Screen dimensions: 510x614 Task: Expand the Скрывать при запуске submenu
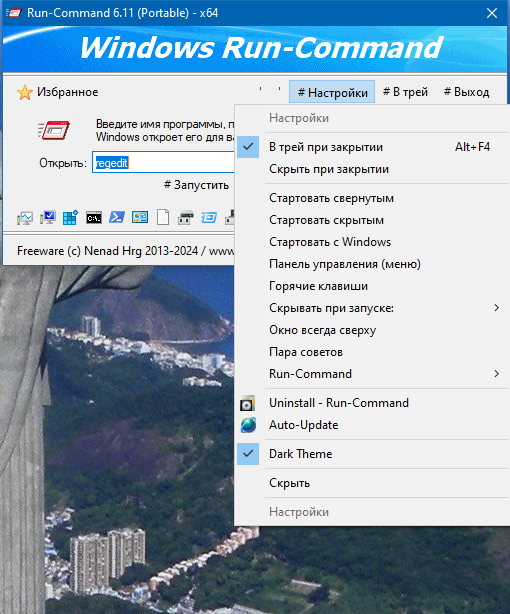pyautogui.click(x=372, y=308)
